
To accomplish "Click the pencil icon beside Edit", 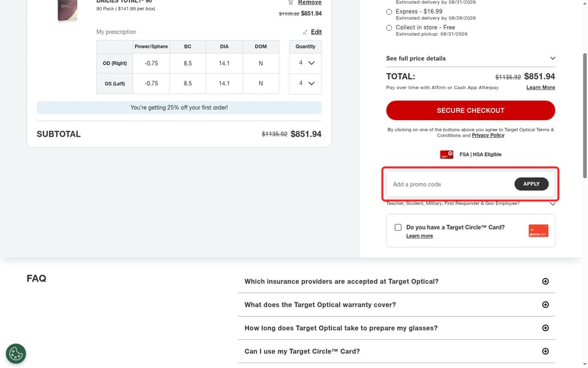I will 305,32.
